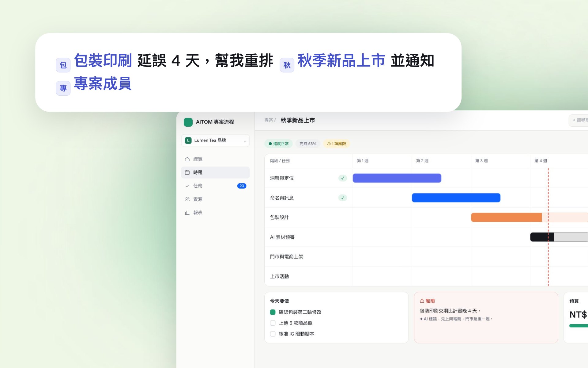Click the checkmark next to 命名與訊息
Viewport: 588px width, 368px height.
[x=343, y=198]
